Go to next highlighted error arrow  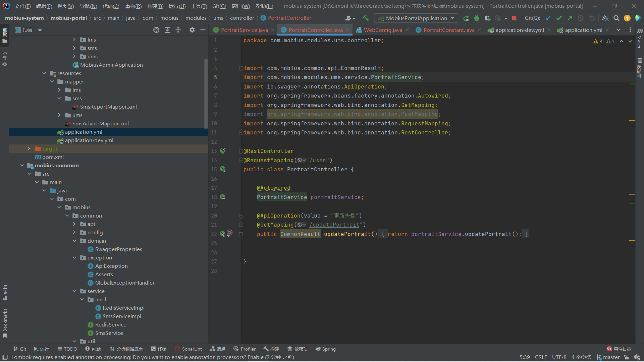click(630, 41)
